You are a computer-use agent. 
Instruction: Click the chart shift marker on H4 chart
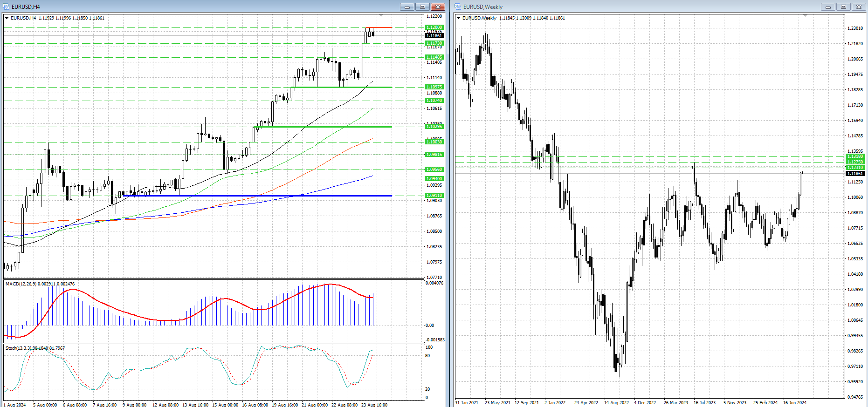[381, 16]
